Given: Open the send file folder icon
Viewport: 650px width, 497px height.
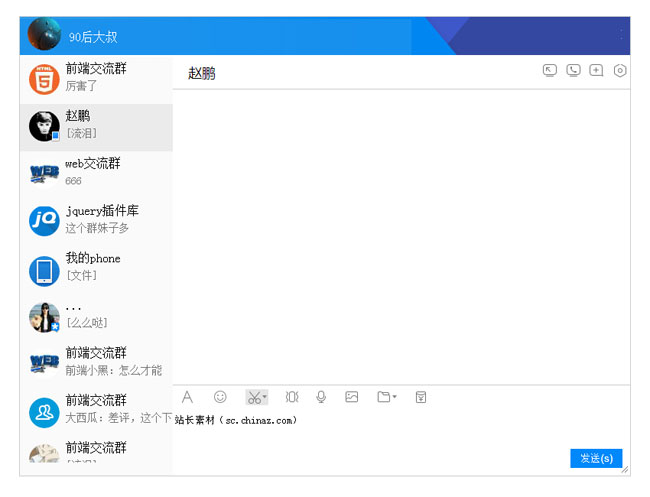Looking at the screenshot, I should (x=383, y=397).
